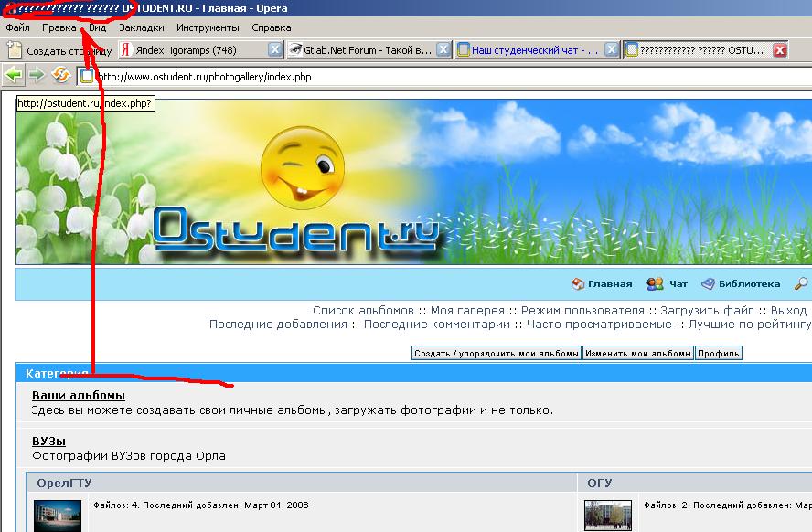Viewport: 812px width, 532px height.
Task: Click Изменить мои альбомы button
Action: click(x=638, y=353)
